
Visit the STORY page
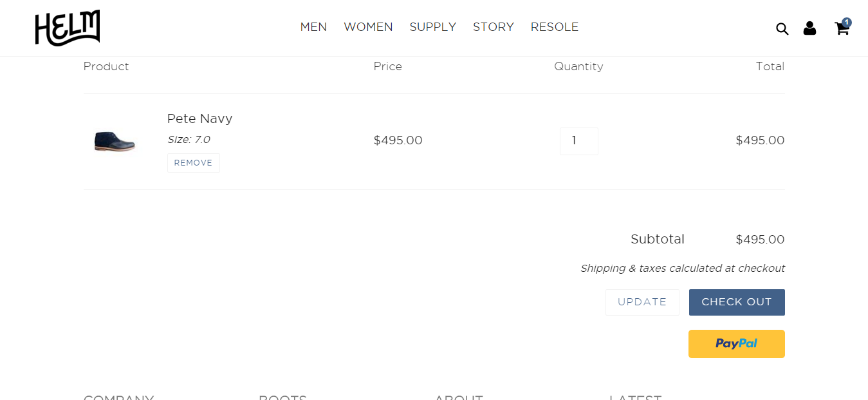coord(493,27)
